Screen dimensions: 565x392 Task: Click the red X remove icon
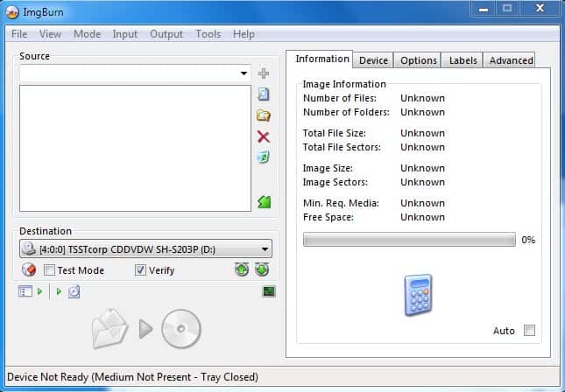263,136
